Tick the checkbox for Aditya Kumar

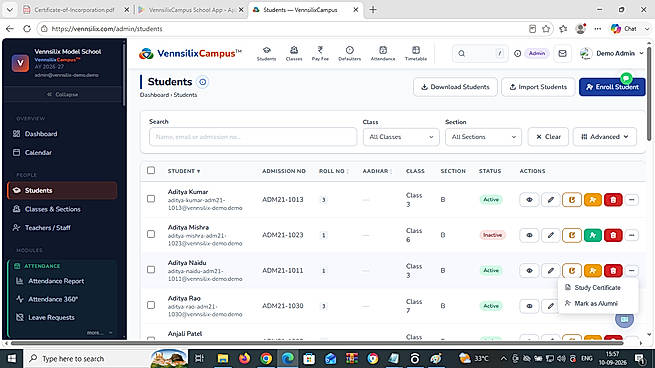[x=151, y=199]
